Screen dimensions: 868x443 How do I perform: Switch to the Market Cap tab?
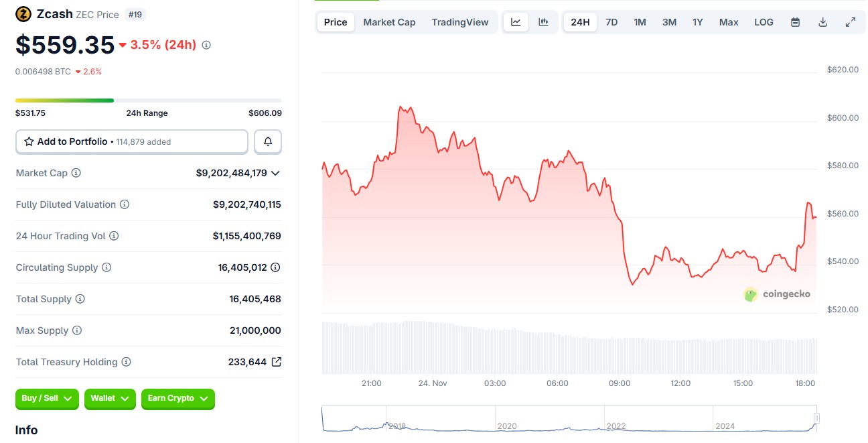[x=389, y=21]
